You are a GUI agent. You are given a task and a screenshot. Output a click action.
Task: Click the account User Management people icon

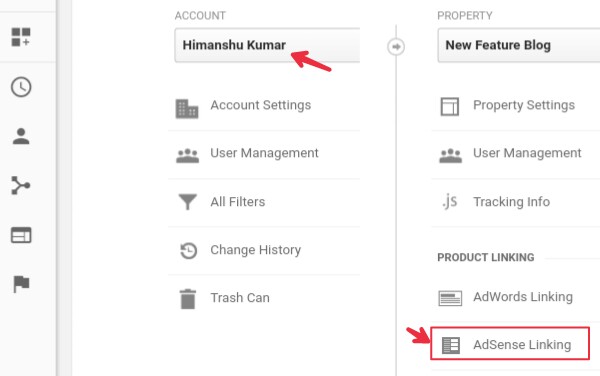(x=188, y=156)
